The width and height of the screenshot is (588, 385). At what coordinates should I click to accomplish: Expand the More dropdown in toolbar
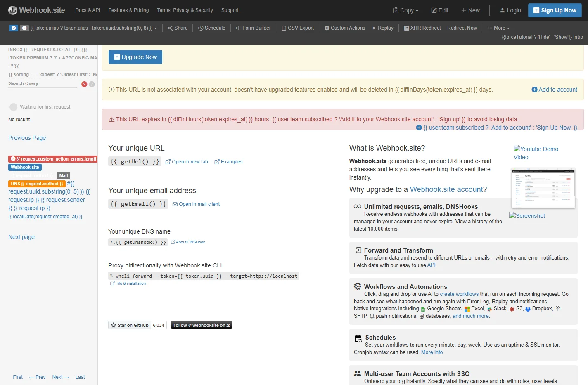(x=499, y=28)
